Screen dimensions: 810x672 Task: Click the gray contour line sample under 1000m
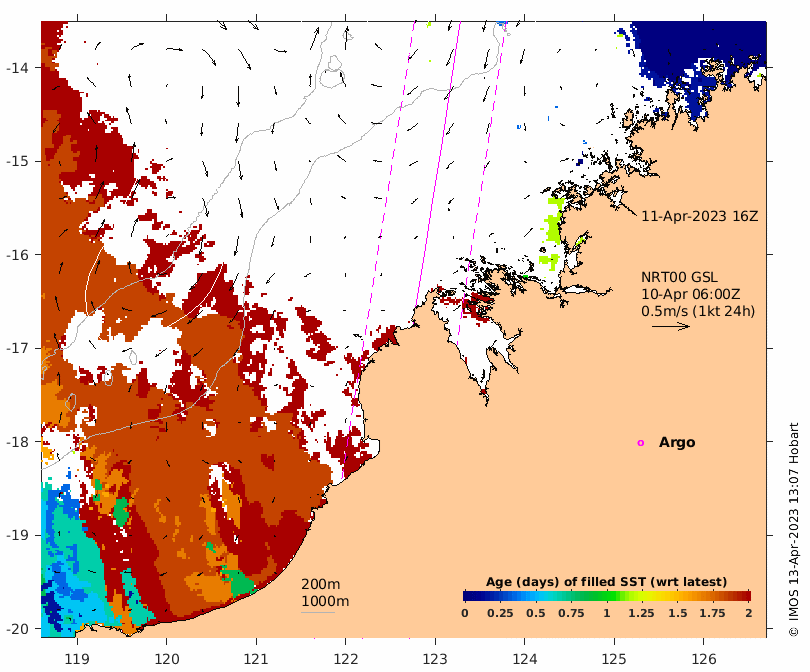(x=318, y=613)
